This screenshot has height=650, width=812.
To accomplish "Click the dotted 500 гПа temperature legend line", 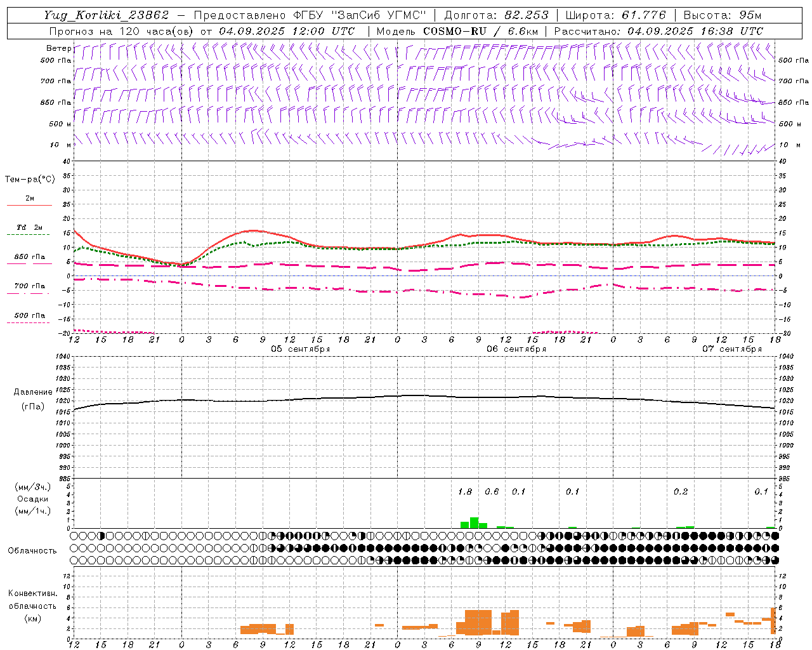I will (x=29, y=322).
